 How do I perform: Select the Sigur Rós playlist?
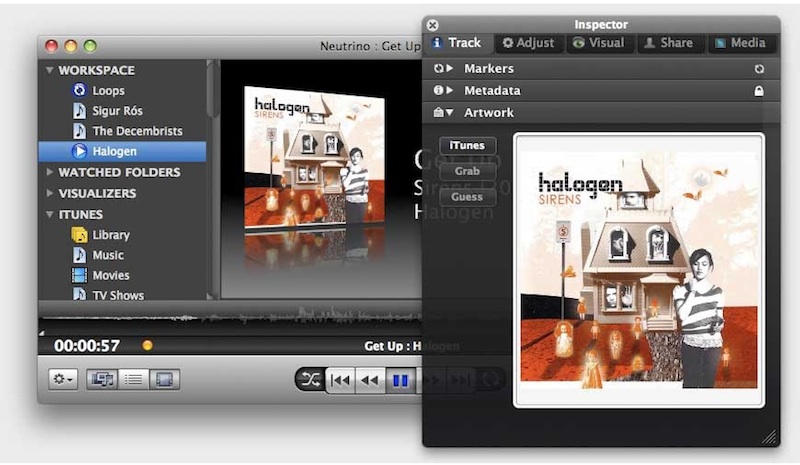[123, 111]
